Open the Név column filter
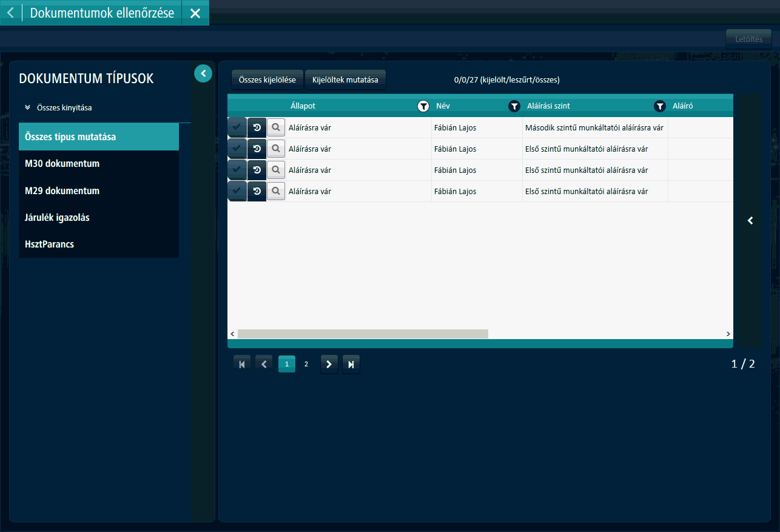This screenshot has height=532, width=780. click(514, 106)
